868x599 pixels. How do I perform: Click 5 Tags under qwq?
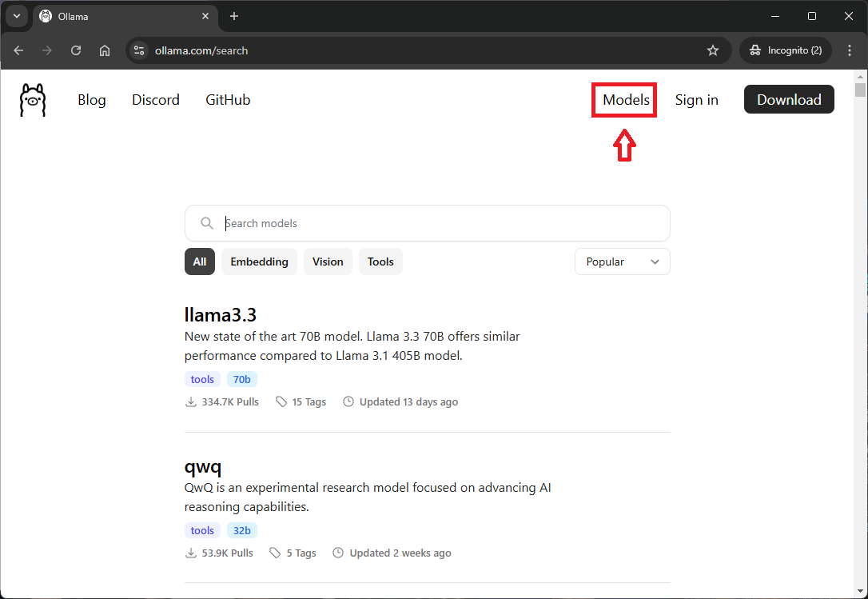301,553
